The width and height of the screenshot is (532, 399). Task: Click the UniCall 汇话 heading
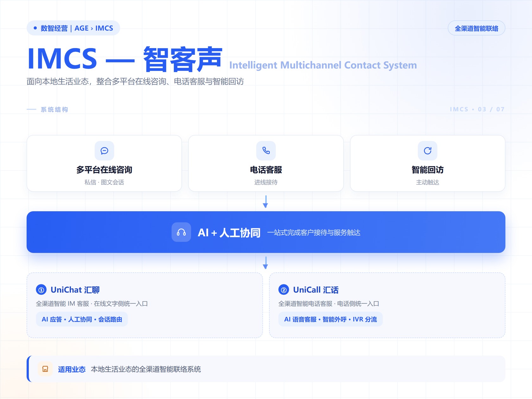pos(316,290)
